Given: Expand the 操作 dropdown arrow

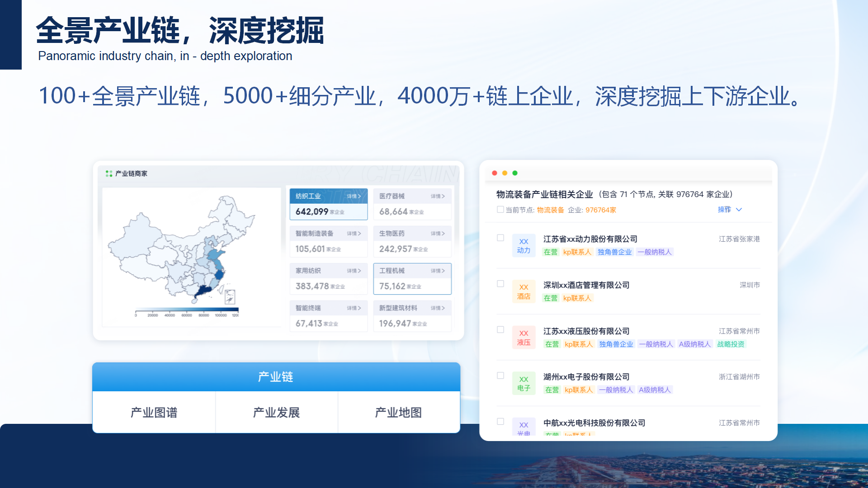Looking at the screenshot, I should tap(739, 210).
